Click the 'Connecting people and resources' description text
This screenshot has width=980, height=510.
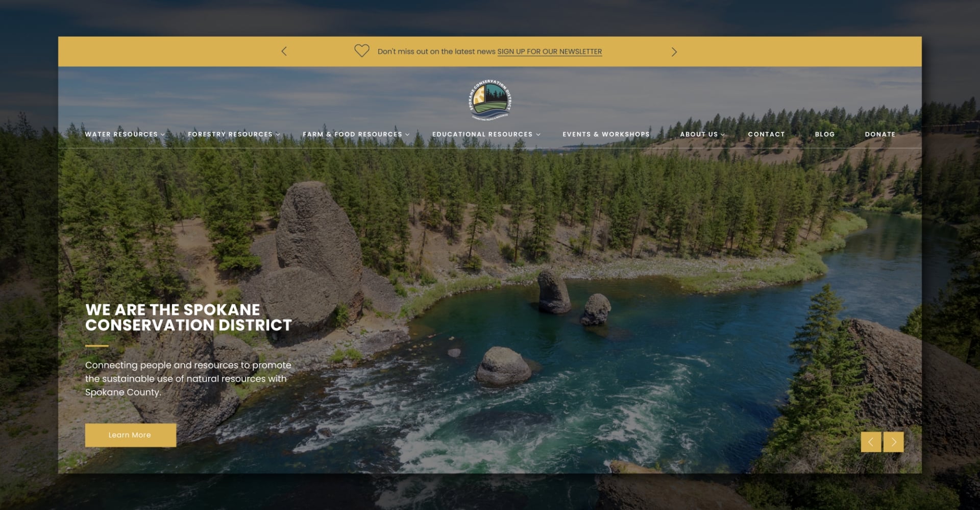pyautogui.click(x=188, y=379)
